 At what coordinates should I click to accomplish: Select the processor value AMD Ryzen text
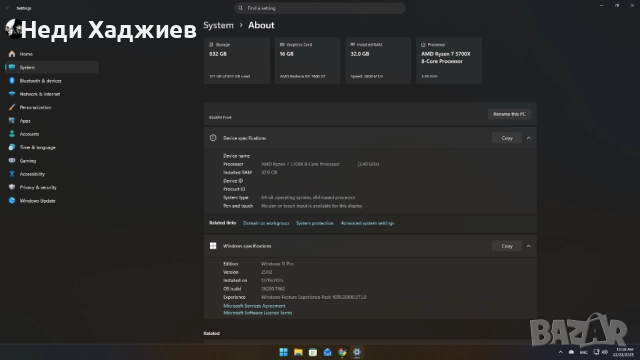(x=300, y=164)
